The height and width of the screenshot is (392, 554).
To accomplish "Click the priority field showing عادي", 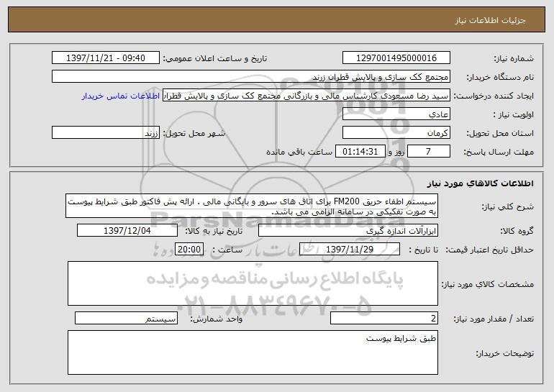I will pos(396,114).
